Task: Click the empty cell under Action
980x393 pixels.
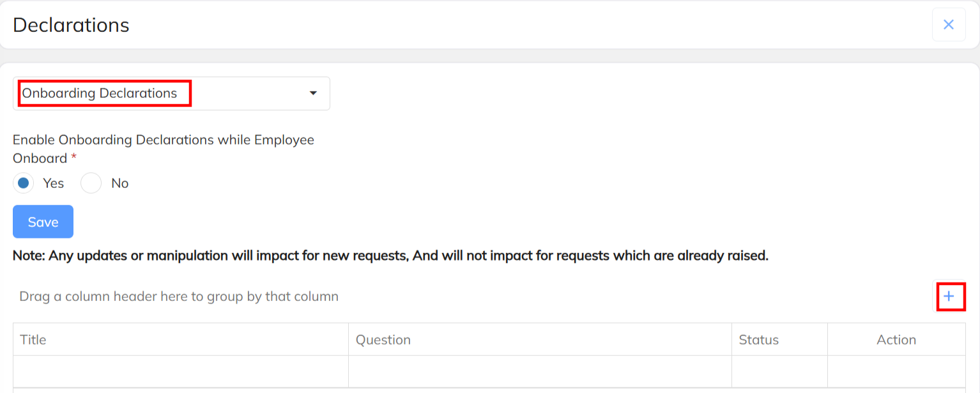Action: point(896,371)
